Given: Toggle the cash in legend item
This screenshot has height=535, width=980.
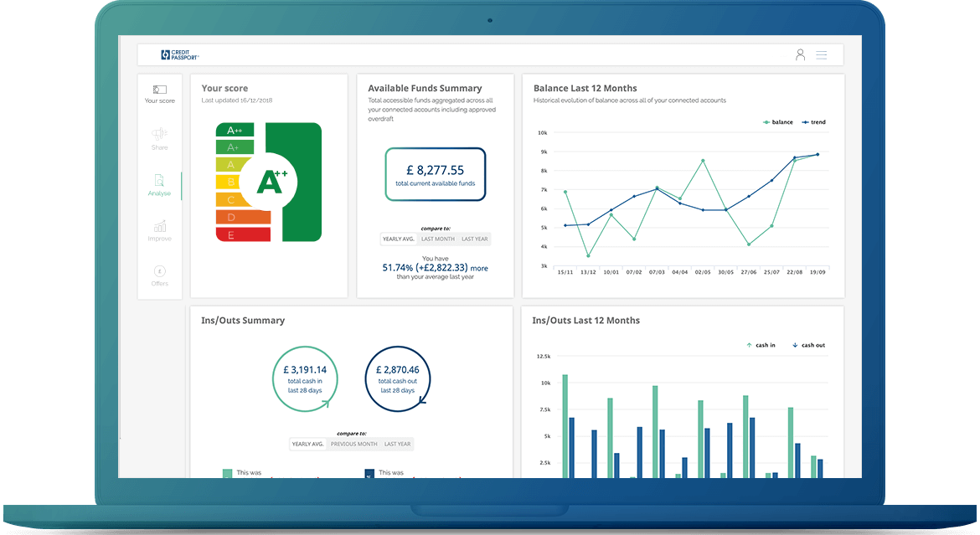Looking at the screenshot, I should coord(761,345).
